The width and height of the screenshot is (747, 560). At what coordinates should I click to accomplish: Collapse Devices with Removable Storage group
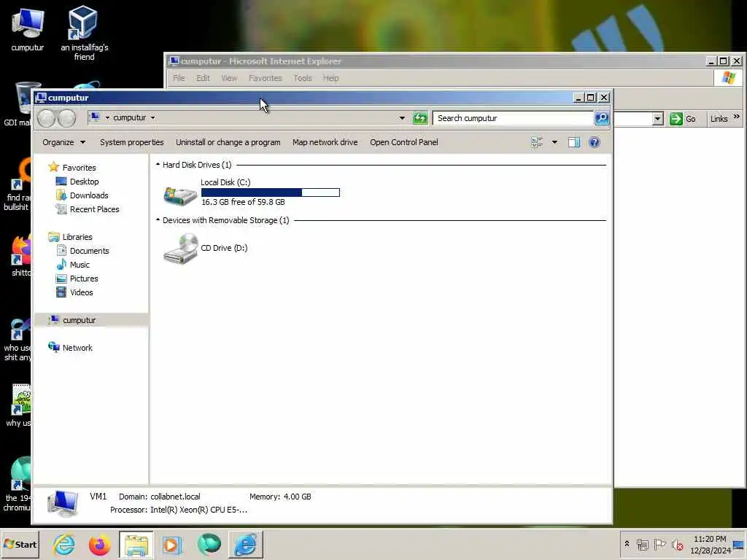(158, 220)
